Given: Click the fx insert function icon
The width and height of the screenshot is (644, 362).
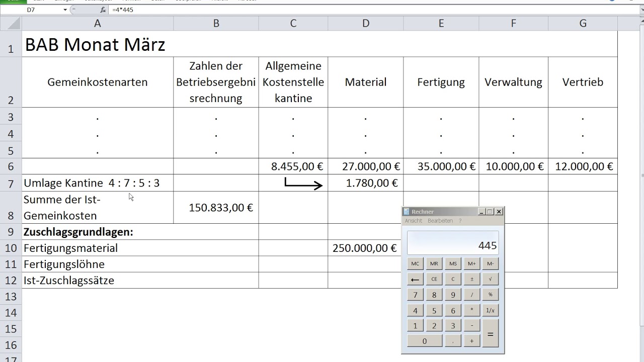Looking at the screenshot, I should click(103, 10).
